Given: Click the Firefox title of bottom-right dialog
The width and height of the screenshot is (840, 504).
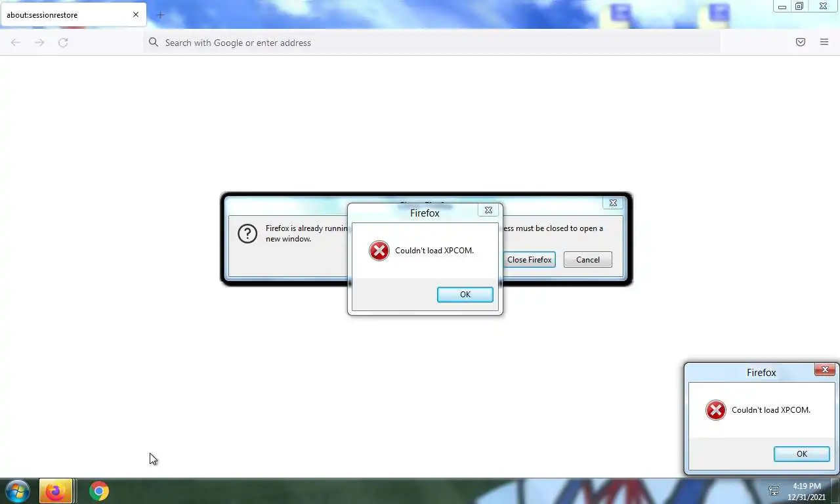Looking at the screenshot, I should [x=761, y=372].
